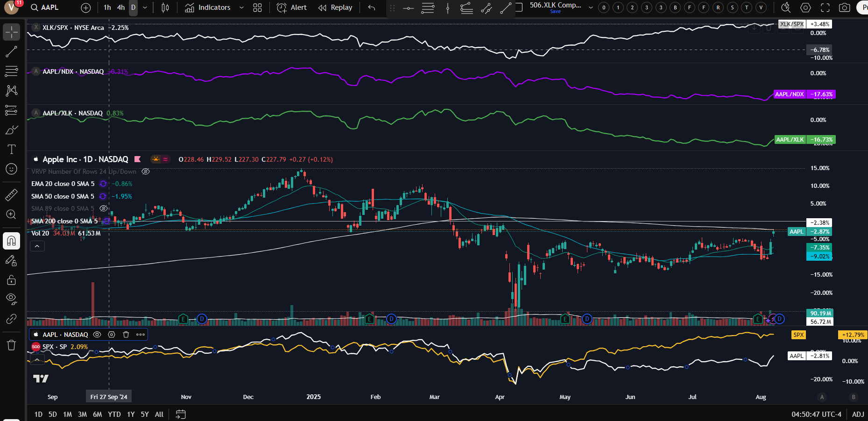Enter fullscreen mode
The image size is (868, 421).
click(825, 7)
